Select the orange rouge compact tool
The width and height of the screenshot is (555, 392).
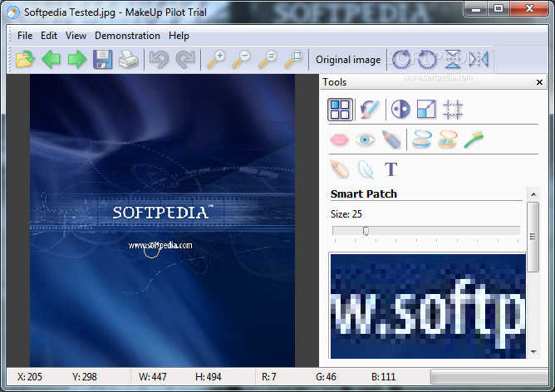[448, 140]
